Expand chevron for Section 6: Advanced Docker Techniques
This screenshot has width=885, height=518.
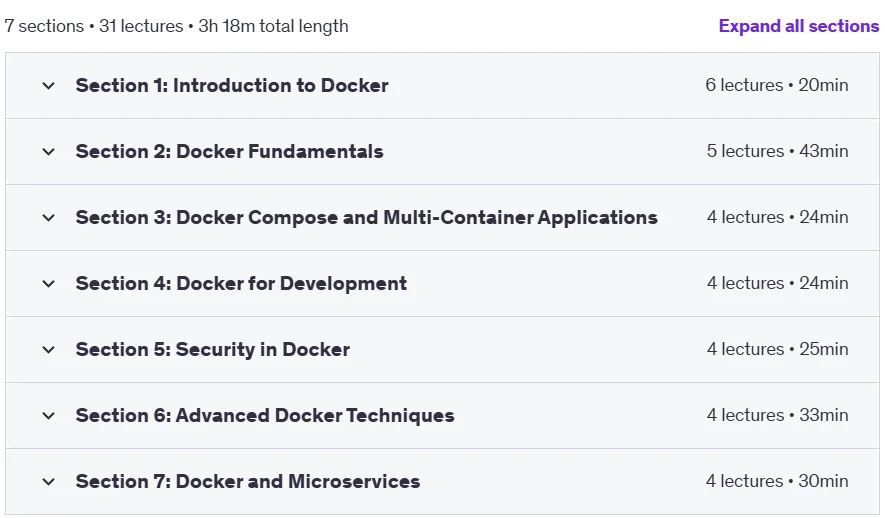[x=49, y=416]
